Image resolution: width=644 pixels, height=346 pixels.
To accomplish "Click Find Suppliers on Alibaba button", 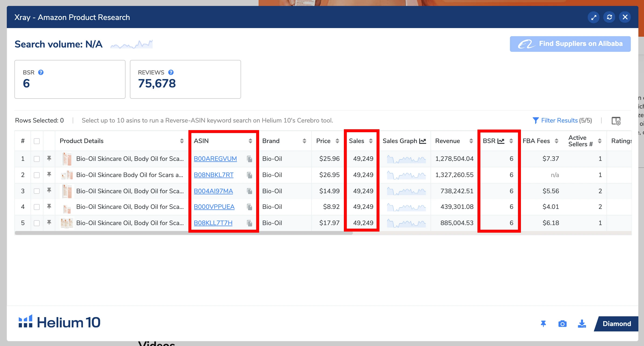I will pyautogui.click(x=570, y=44).
